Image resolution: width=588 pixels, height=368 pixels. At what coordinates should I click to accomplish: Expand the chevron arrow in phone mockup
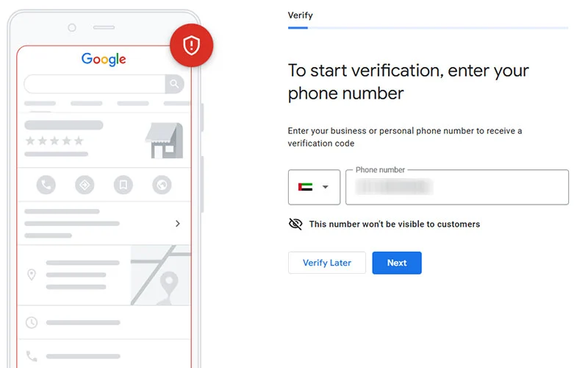[177, 223]
